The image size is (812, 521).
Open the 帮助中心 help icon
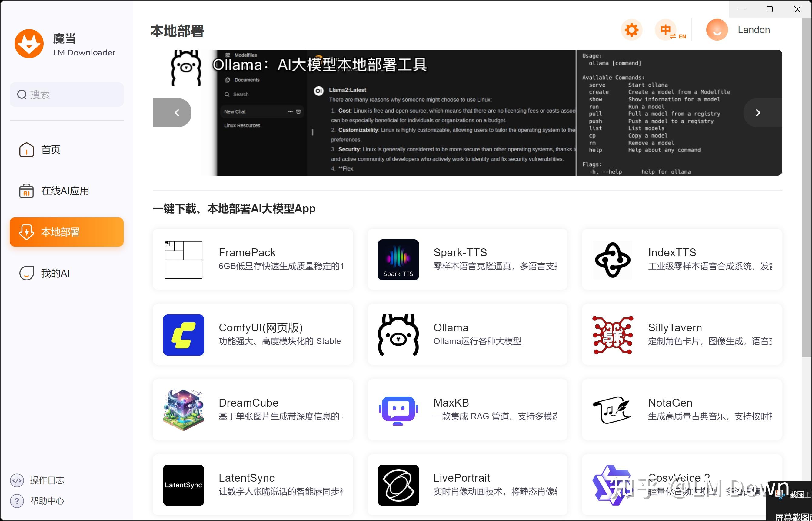17,501
